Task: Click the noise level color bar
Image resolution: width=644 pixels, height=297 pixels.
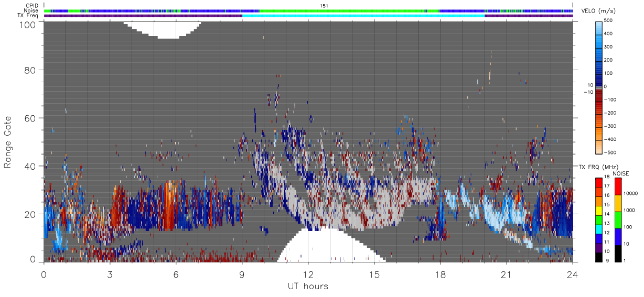Action: tap(618, 219)
